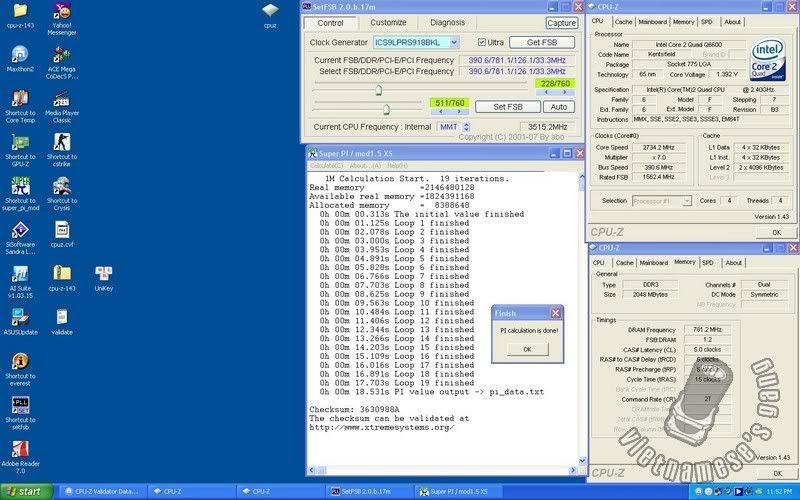Open ASUSUpdate desktop icon

point(20,322)
